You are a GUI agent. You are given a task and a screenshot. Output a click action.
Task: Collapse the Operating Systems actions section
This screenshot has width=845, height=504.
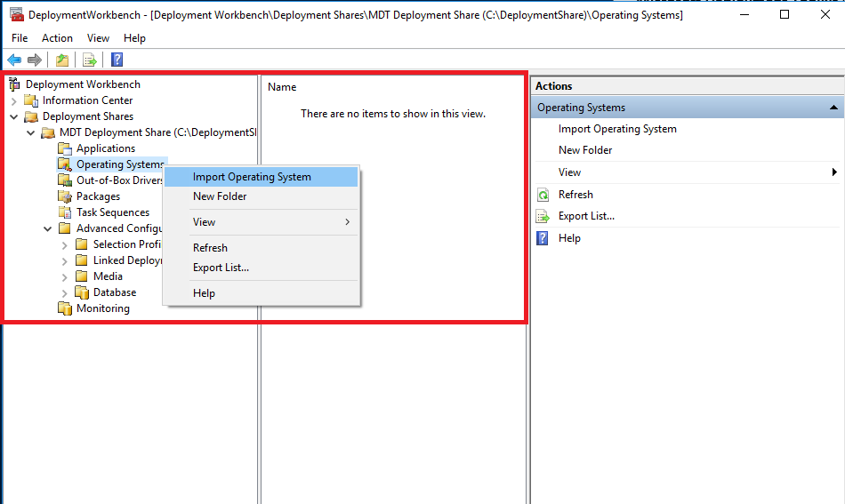[833, 108]
